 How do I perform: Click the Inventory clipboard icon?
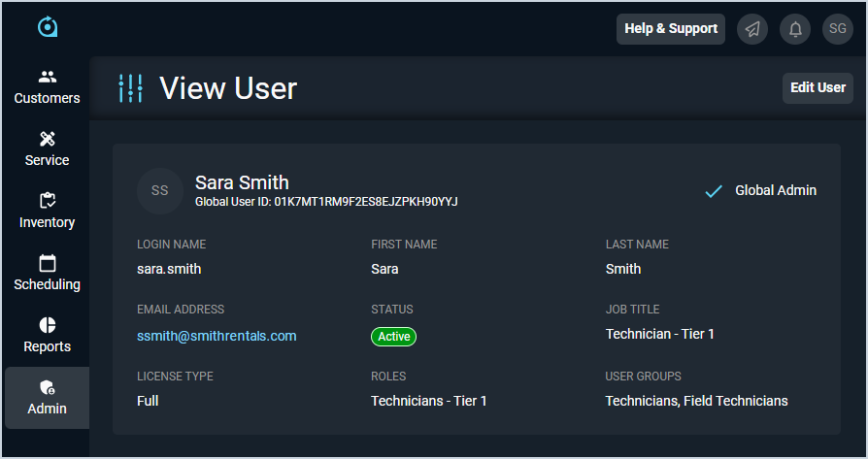pyautogui.click(x=47, y=201)
